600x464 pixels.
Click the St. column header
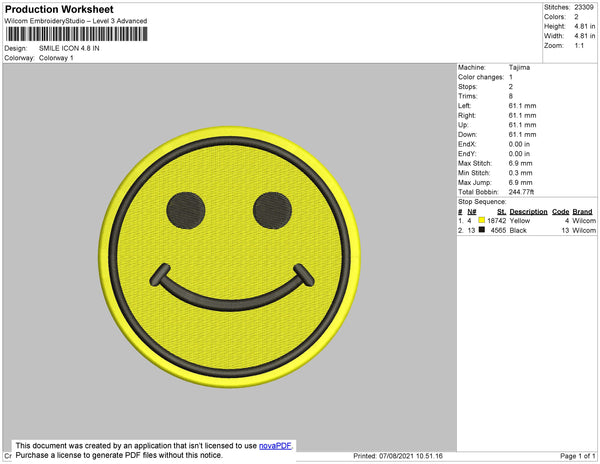(501, 212)
